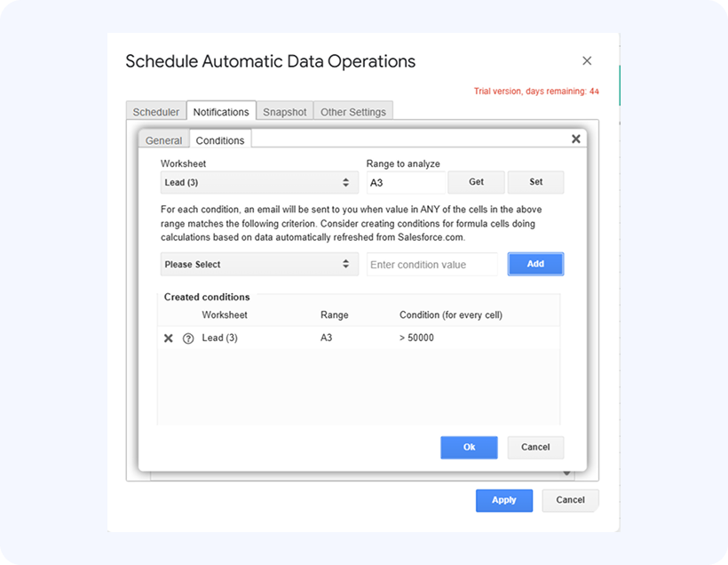Click Cancel beside the Ok button
Viewport: 728px width, 565px height.
click(x=535, y=447)
